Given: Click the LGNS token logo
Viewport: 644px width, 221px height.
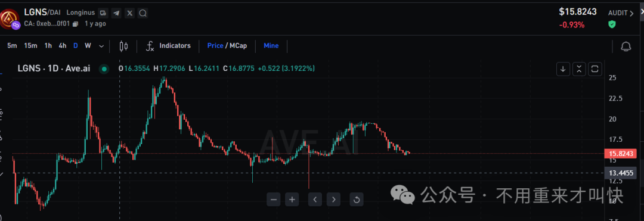Looking at the screenshot, I should pos(9,19).
